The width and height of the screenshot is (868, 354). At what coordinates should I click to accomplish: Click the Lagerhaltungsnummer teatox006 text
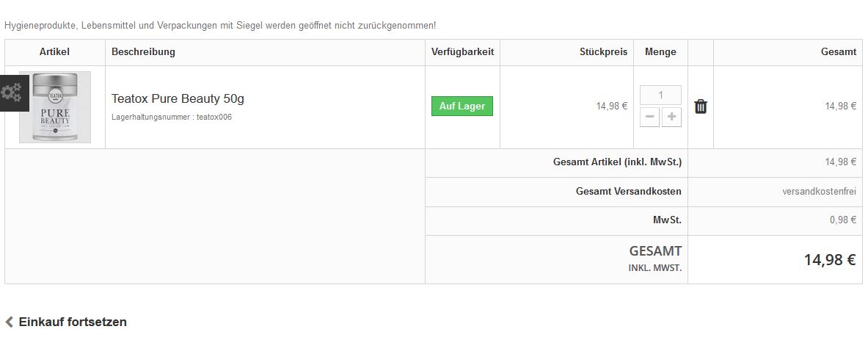[x=172, y=117]
